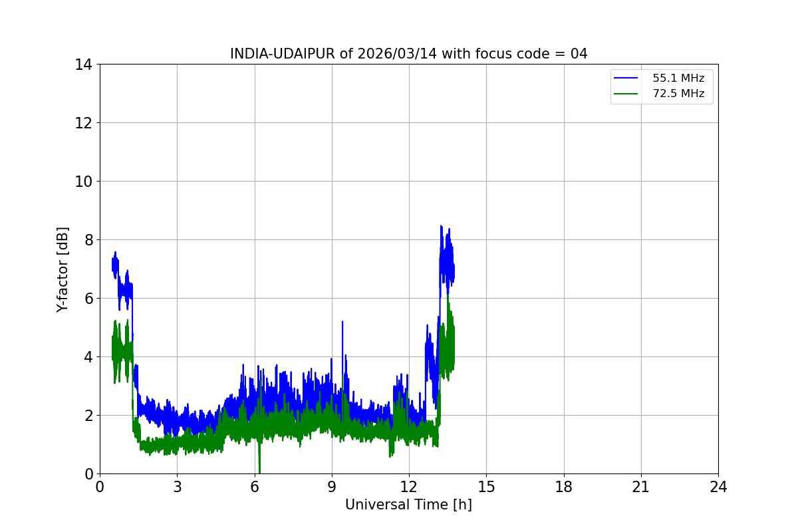
Task: Click the y-axis tick label '10'
Action: click(x=84, y=182)
